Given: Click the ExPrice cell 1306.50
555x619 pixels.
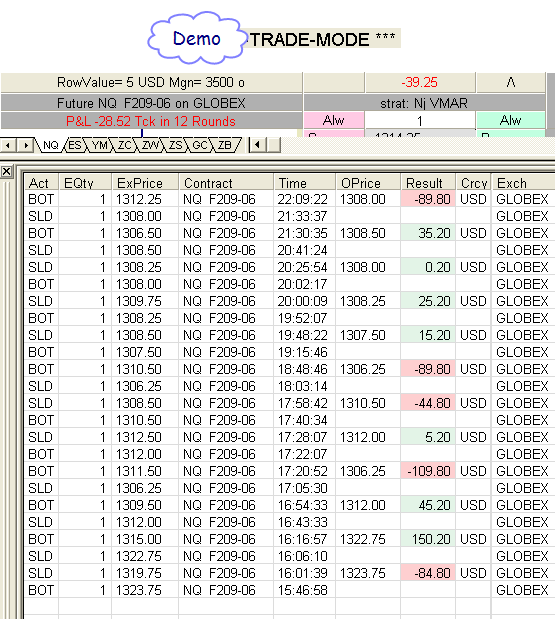Looking at the screenshot, I should (145, 233).
